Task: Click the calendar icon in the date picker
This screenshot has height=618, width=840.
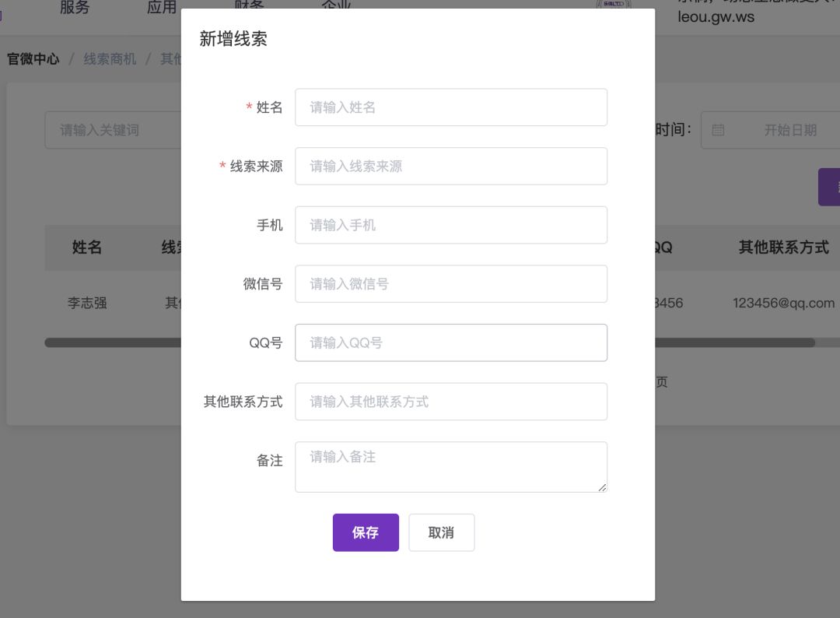Action: point(718,130)
